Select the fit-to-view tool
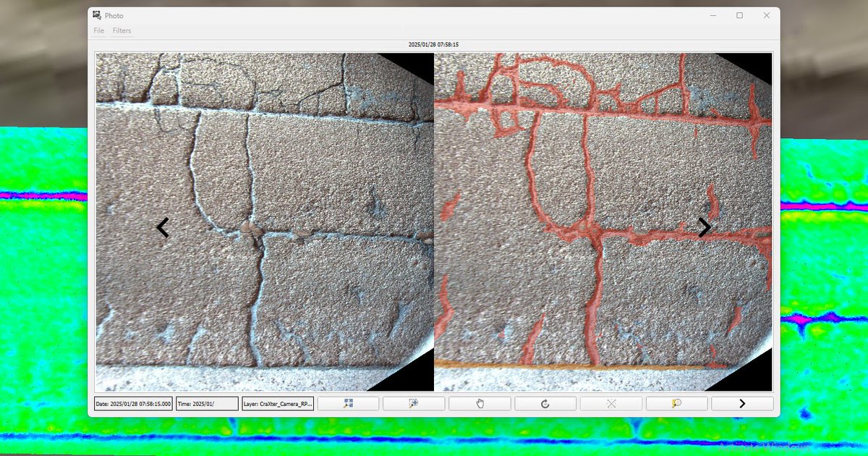The image size is (868, 456). point(348,403)
